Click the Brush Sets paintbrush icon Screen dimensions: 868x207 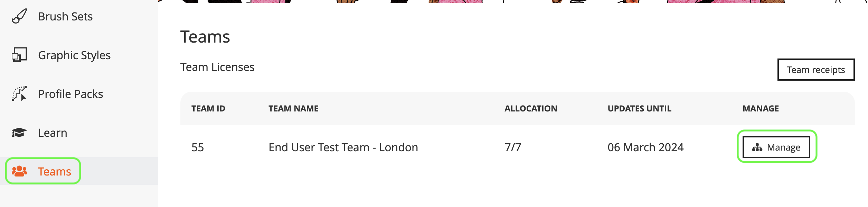click(x=19, y=16)
